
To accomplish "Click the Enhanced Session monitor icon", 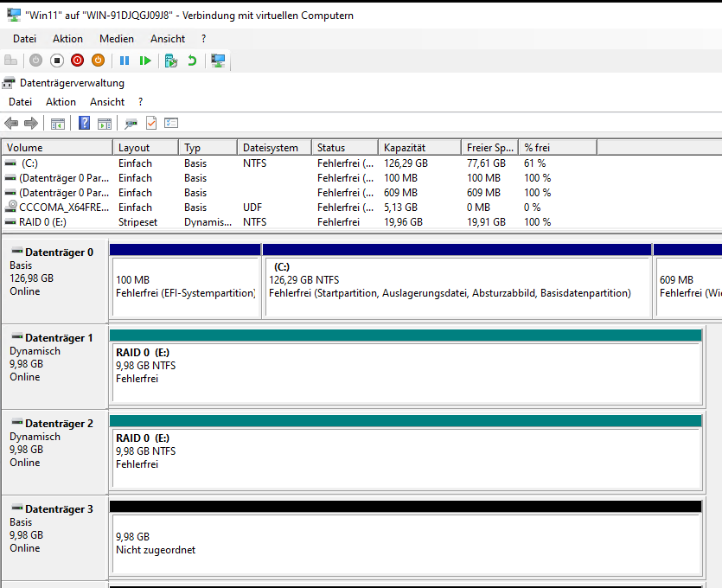I will [218, 61].
